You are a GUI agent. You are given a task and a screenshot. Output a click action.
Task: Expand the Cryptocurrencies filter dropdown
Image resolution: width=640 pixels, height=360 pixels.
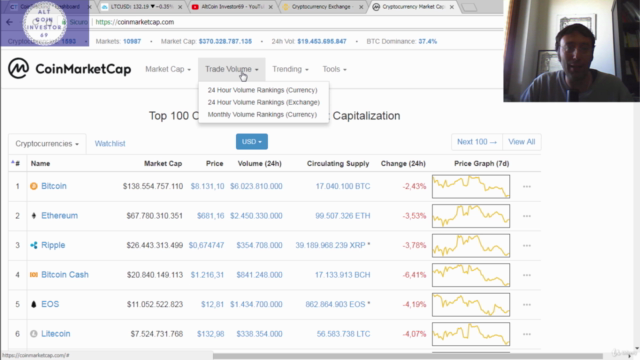47,144
